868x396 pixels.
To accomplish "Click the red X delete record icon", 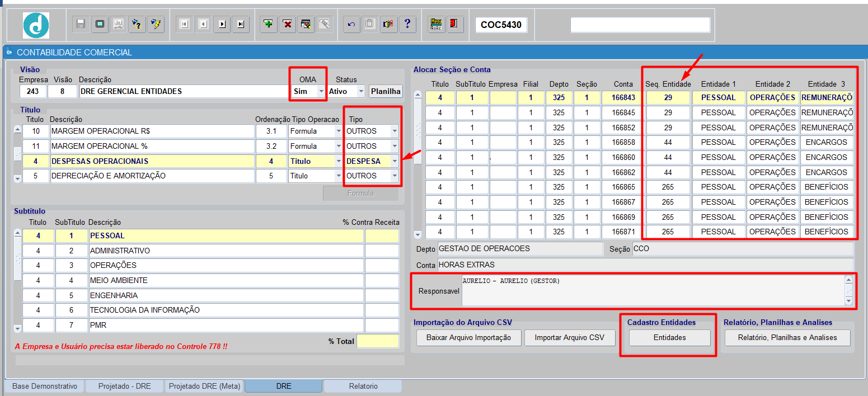I will pos(288,24).
